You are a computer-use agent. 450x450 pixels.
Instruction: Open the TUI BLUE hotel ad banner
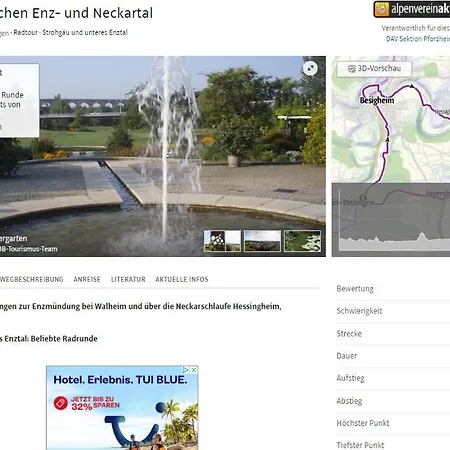122,408
